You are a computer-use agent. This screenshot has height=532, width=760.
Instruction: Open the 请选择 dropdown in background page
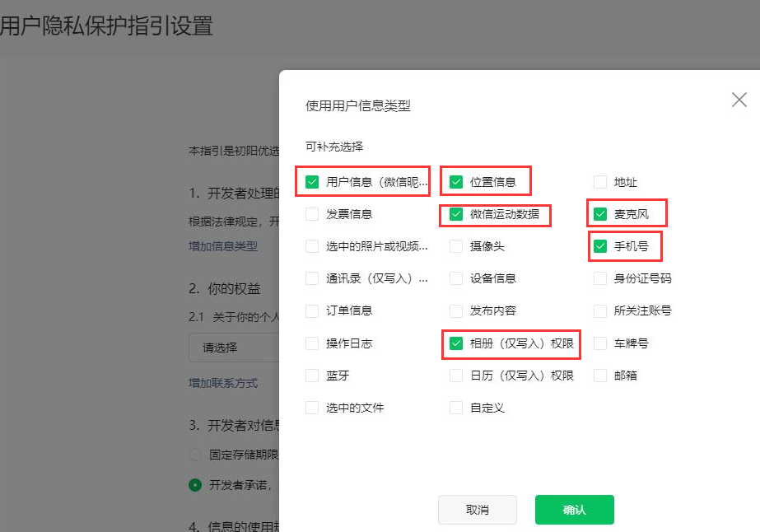point(234,348)
